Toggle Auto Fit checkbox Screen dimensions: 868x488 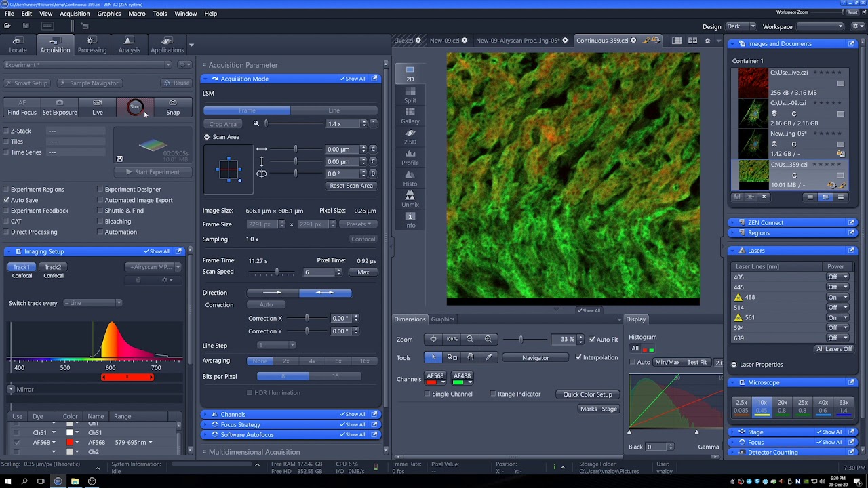[592, 339]
